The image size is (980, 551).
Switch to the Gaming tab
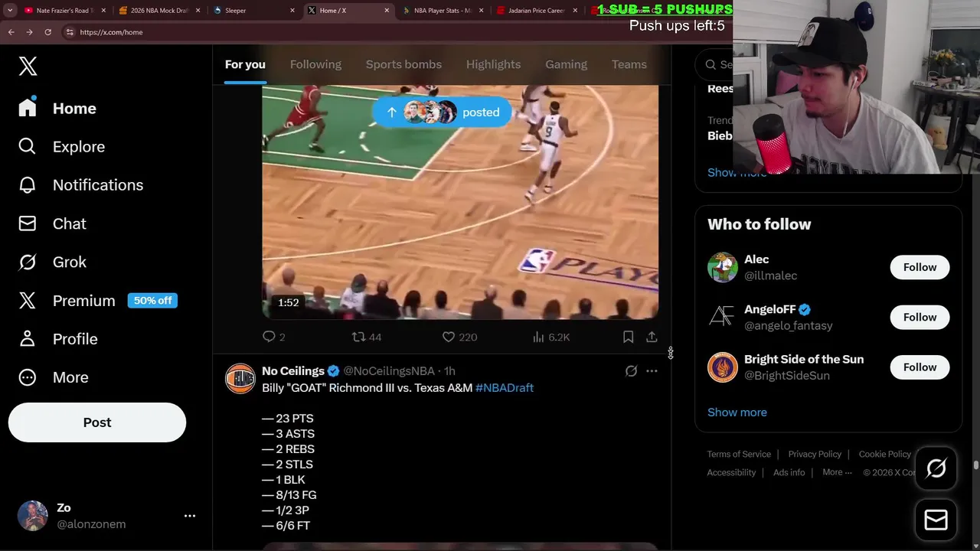566,64
